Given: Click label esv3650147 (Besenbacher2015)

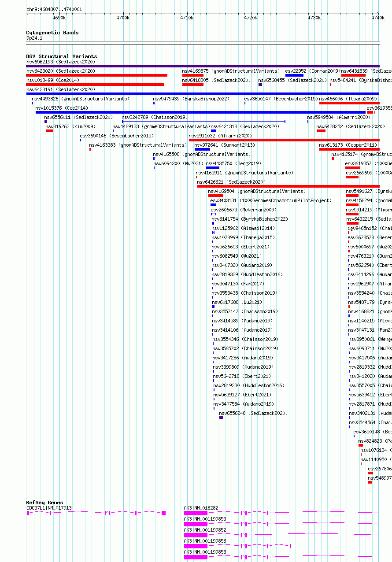Looking at the screenshot, I should tap(281, 99).
